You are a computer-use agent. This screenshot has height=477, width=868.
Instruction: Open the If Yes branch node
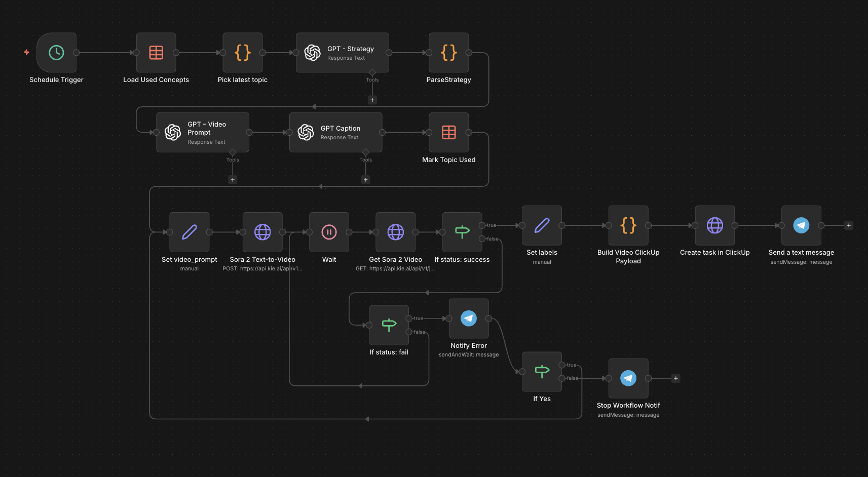click(x=542, y=372)
